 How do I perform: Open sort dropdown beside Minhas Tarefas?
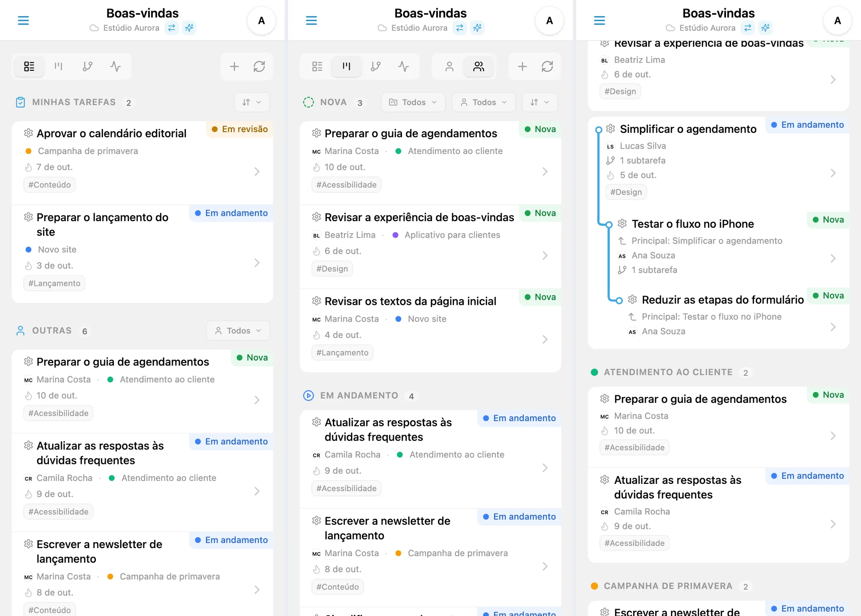(252, 102)
